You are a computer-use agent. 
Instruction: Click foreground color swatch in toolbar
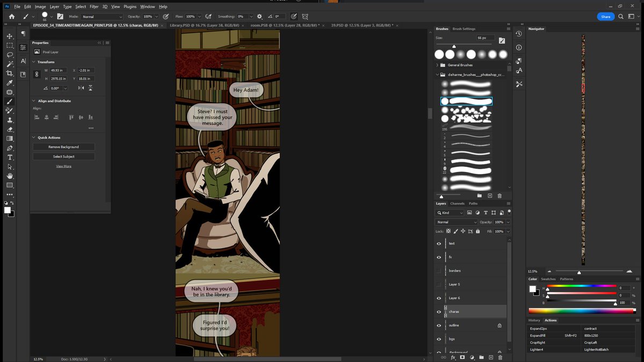point(8,210)
